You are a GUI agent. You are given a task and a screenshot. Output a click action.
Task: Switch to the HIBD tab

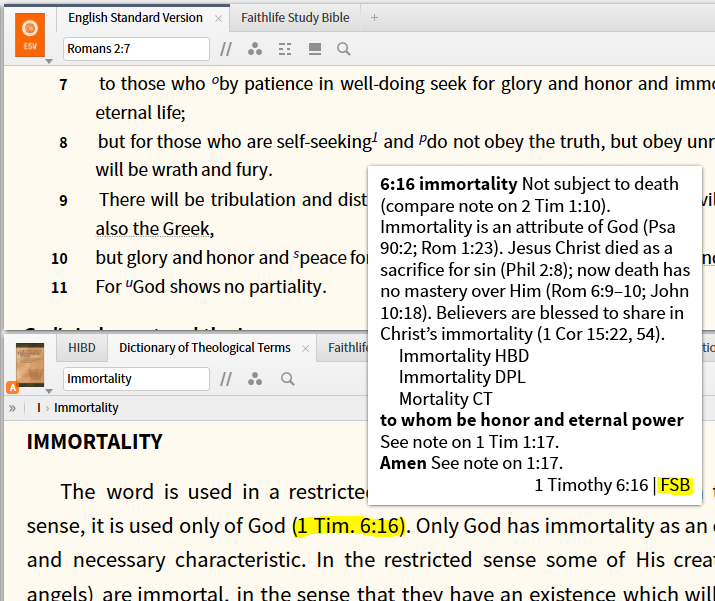click(82, 348)
